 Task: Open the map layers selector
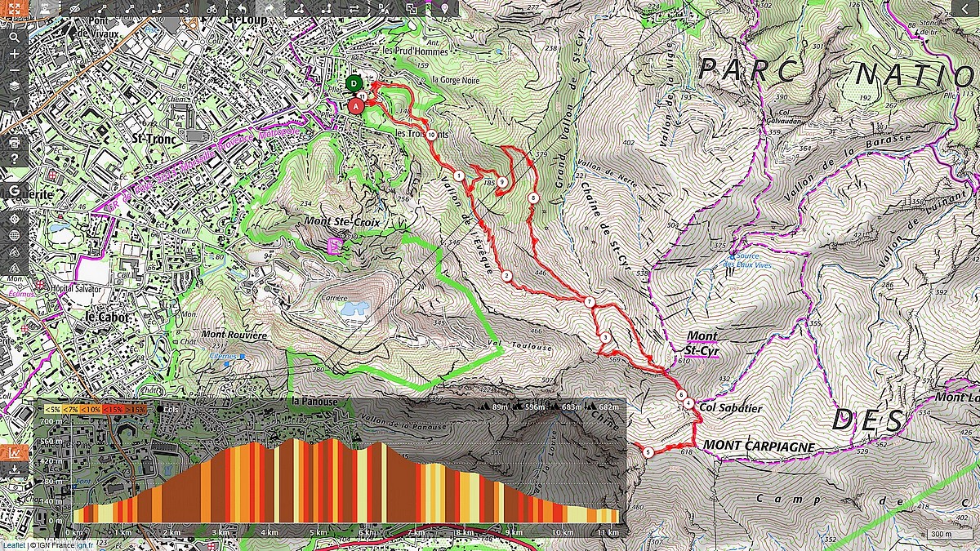click(15, 86)
